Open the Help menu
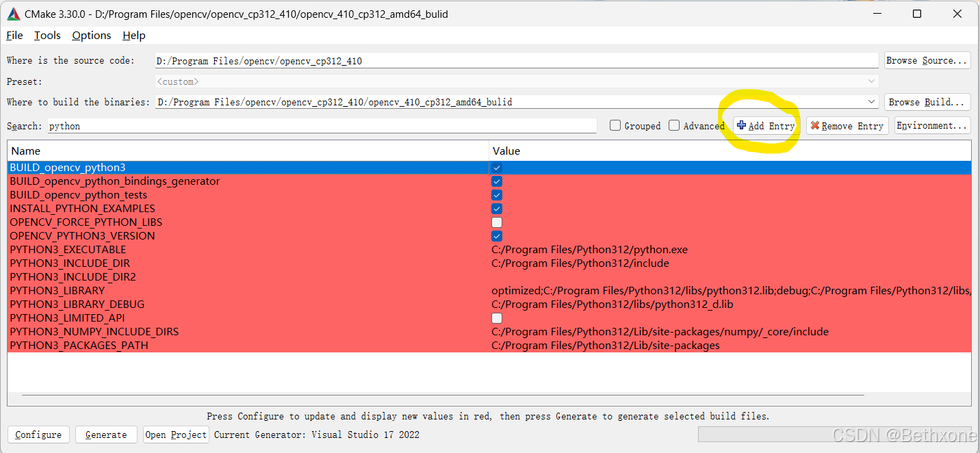The width and height of the screenshot is (980, 453). click(134, 36)
